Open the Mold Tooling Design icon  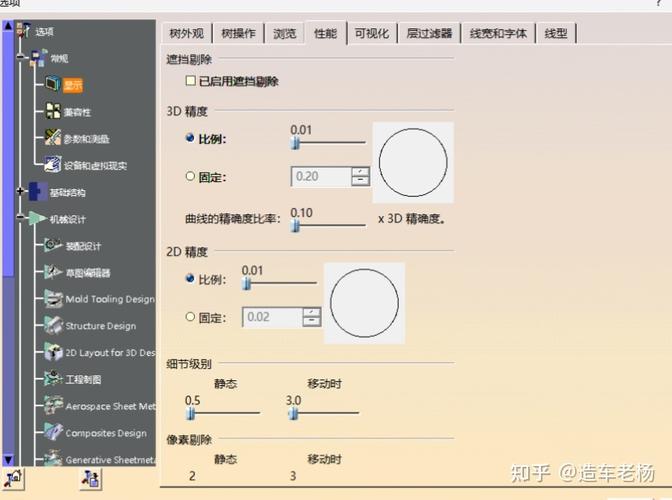pos(54,299)
